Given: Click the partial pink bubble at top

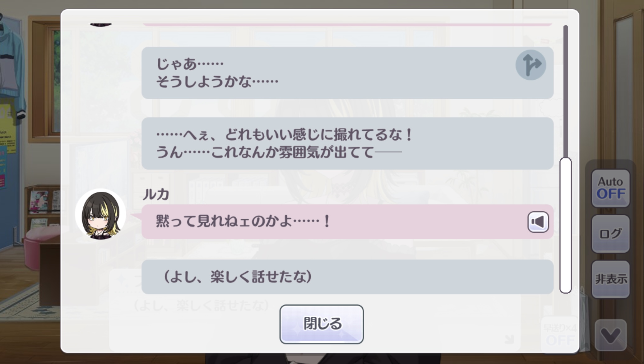Looking at the screenshot, I should click(x=347, y=24).
